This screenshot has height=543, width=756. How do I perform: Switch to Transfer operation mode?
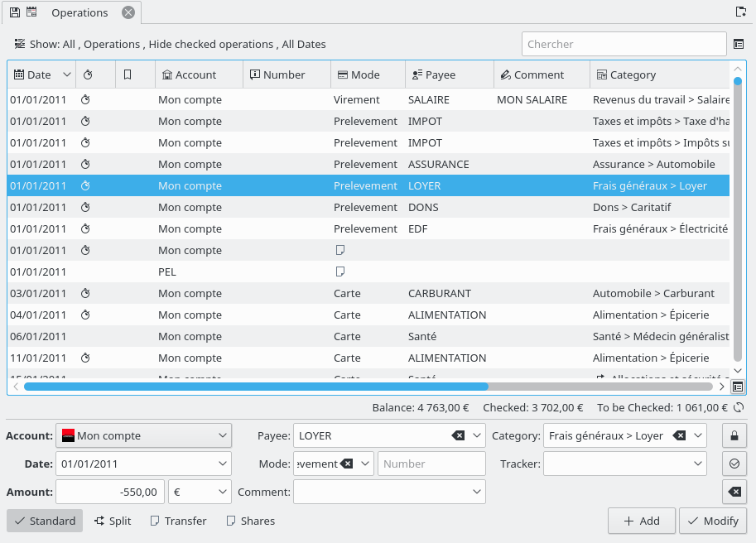[178, 521]
